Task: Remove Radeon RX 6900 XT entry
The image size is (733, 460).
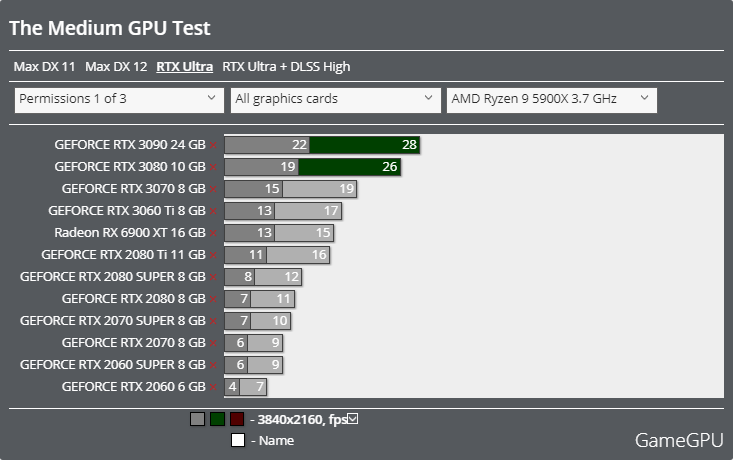Action: pos(213,233)
